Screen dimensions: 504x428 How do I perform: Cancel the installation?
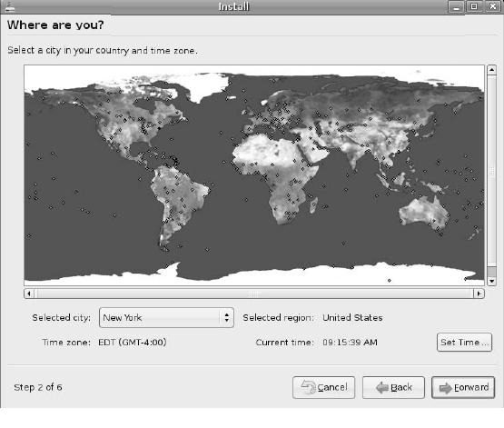[323, 387]
